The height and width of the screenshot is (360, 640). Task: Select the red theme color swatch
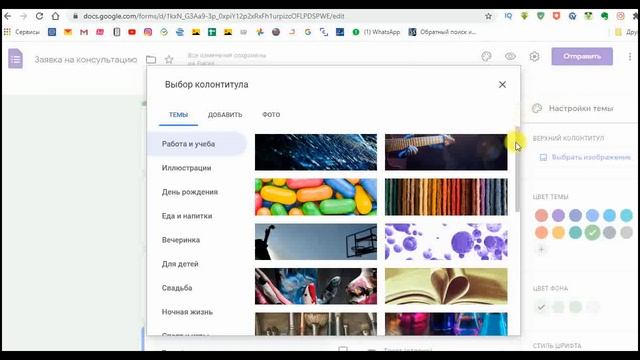(x=541, y=215)
